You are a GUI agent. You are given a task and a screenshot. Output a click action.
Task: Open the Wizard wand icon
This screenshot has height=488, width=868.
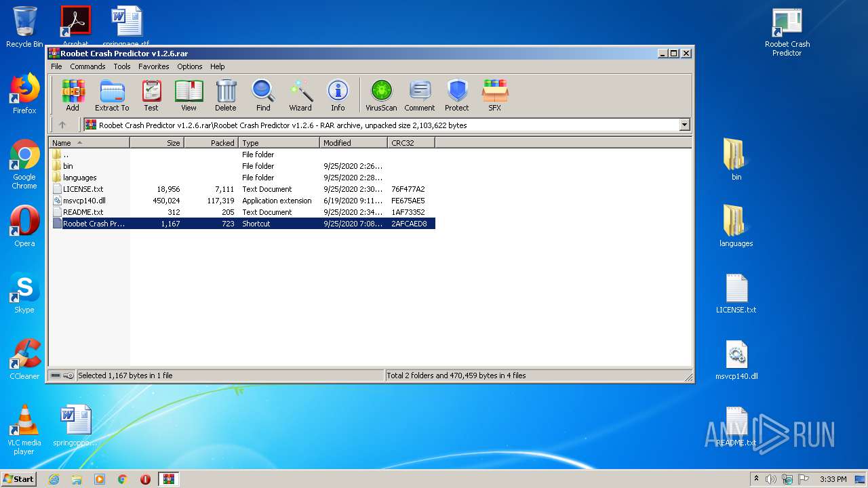(x=300, y=95)
